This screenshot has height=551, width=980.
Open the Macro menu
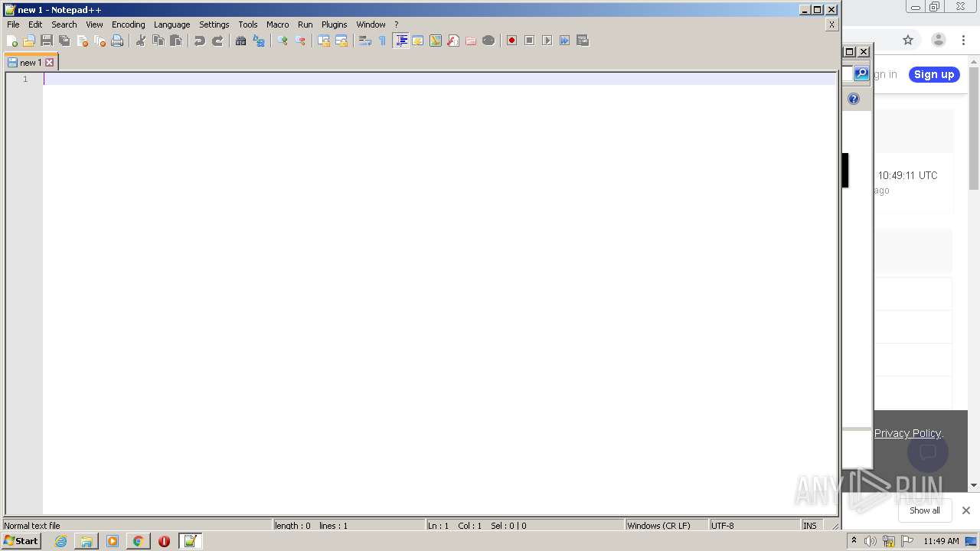point(278,24)
